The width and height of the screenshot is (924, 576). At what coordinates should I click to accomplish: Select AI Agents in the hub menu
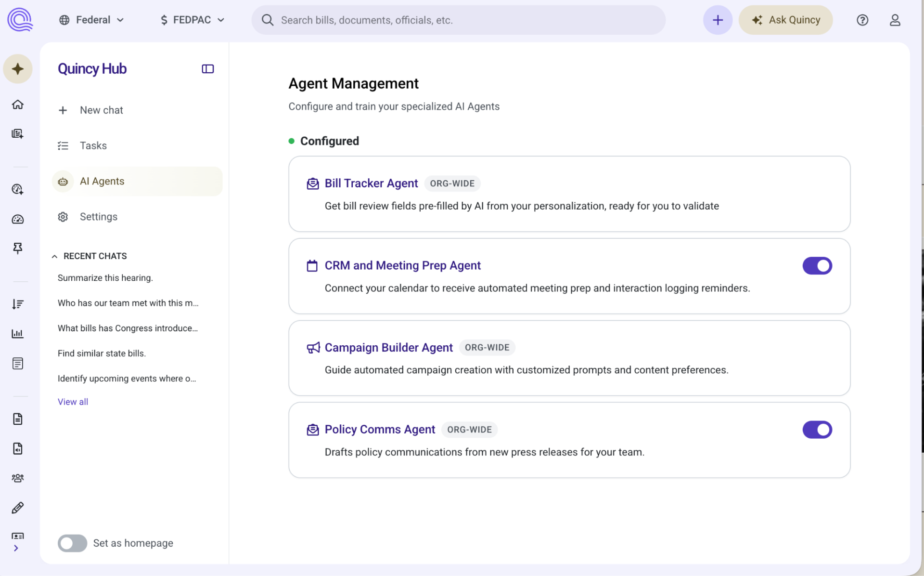pyautogui.click(x=137, y=182)
